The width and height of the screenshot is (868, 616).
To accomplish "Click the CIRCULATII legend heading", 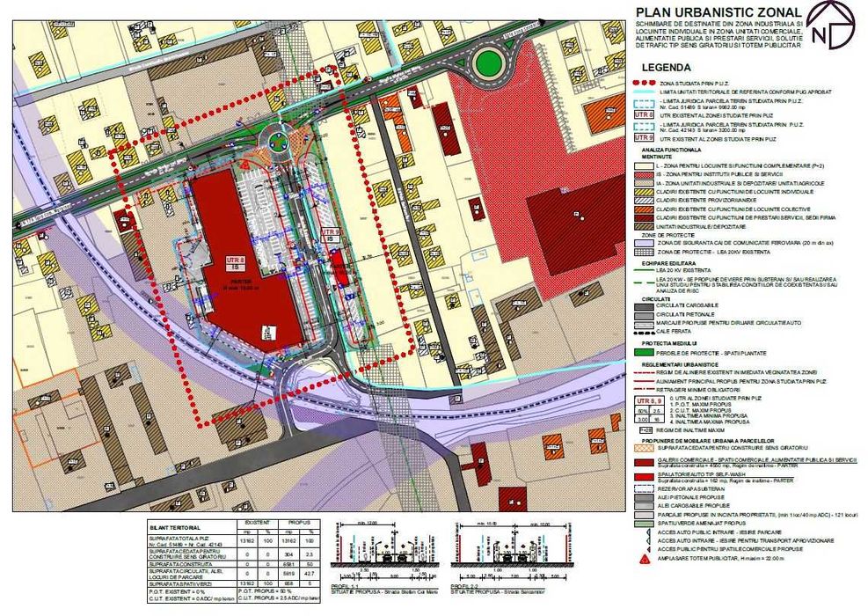I will tap(656, 297).
